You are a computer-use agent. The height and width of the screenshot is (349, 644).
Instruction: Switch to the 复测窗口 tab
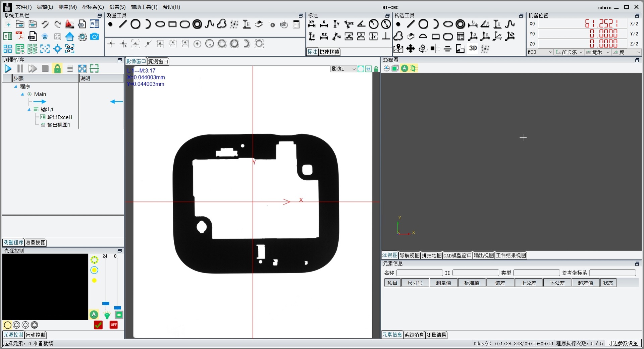click(x=158, y=61)
